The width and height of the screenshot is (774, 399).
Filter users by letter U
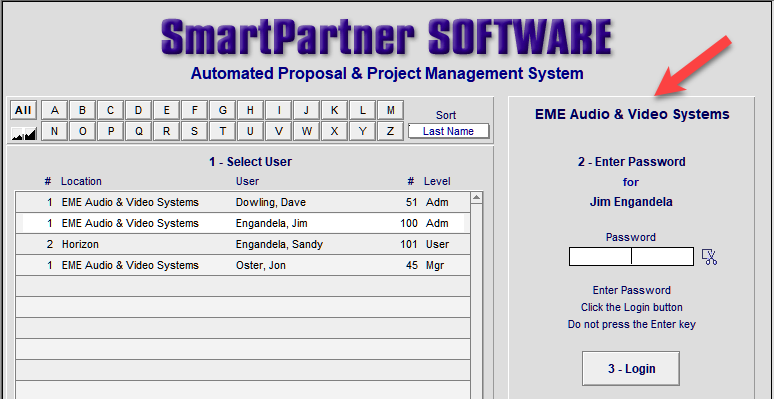click(x=251, y=131)
